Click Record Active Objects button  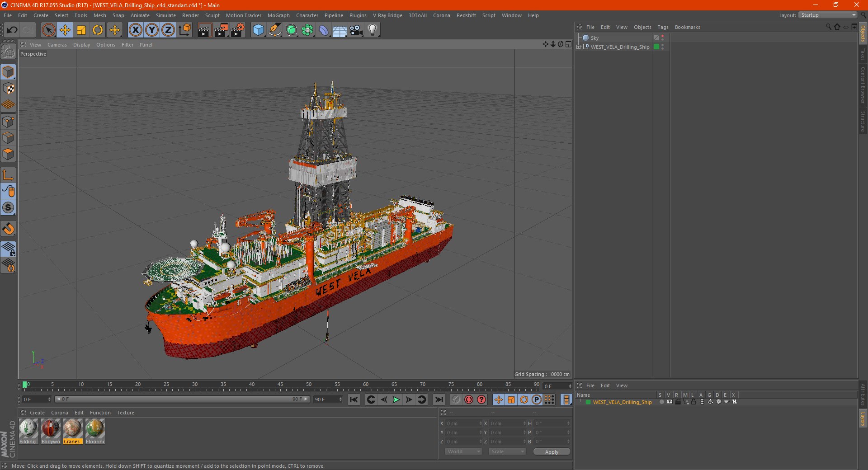456,399
